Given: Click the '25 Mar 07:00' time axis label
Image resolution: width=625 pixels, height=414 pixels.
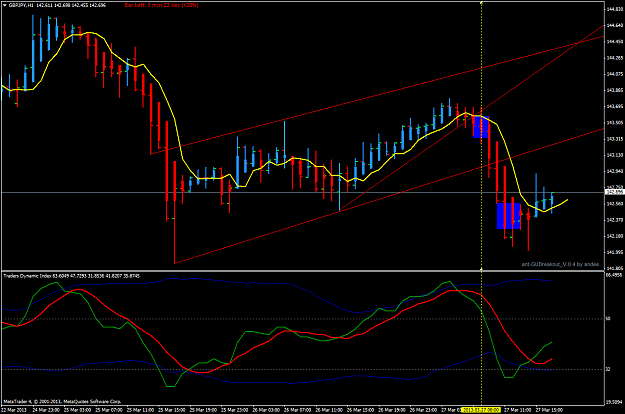Looking at the screenshot, I should tap(109, 410).
